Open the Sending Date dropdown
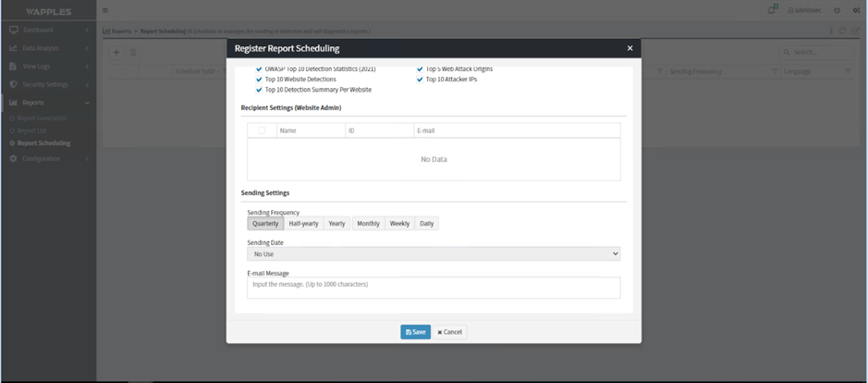The image size is (868, 383). (x=433, y=253)
